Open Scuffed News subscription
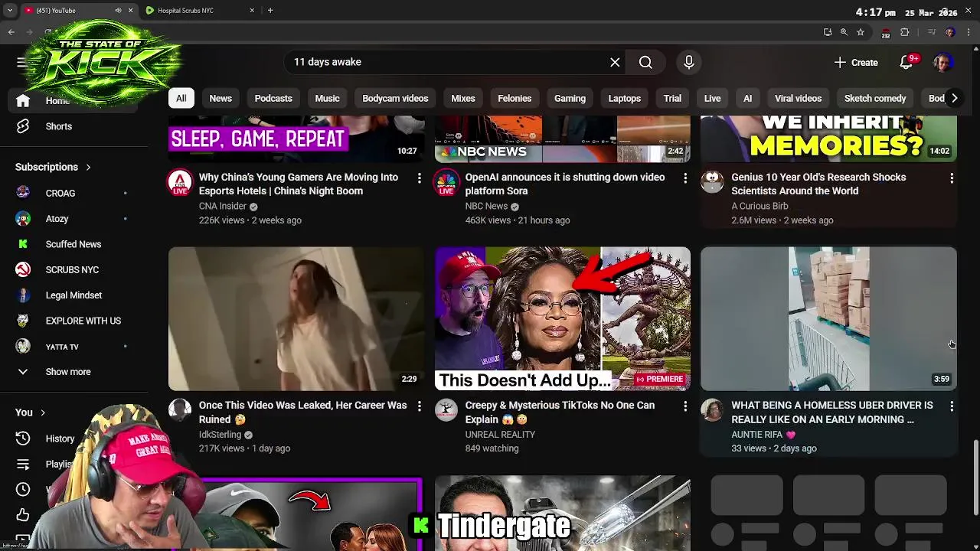The image size is (980, 551). click(x=73, y=244)
